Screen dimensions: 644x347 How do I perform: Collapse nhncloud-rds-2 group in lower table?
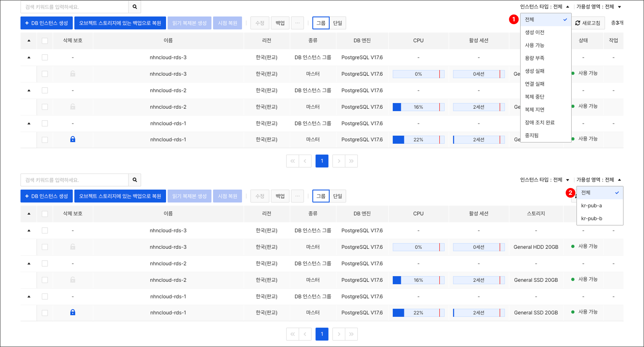tap(29, 264)
